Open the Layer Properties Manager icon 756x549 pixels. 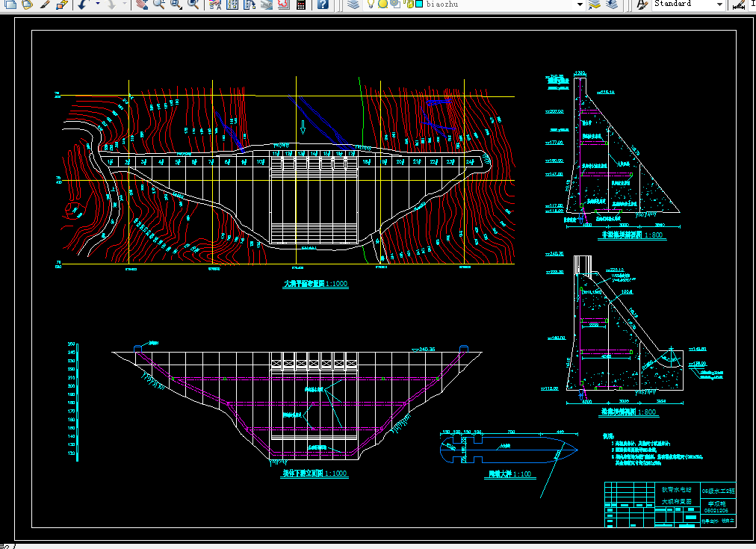(x=353, y=4)
